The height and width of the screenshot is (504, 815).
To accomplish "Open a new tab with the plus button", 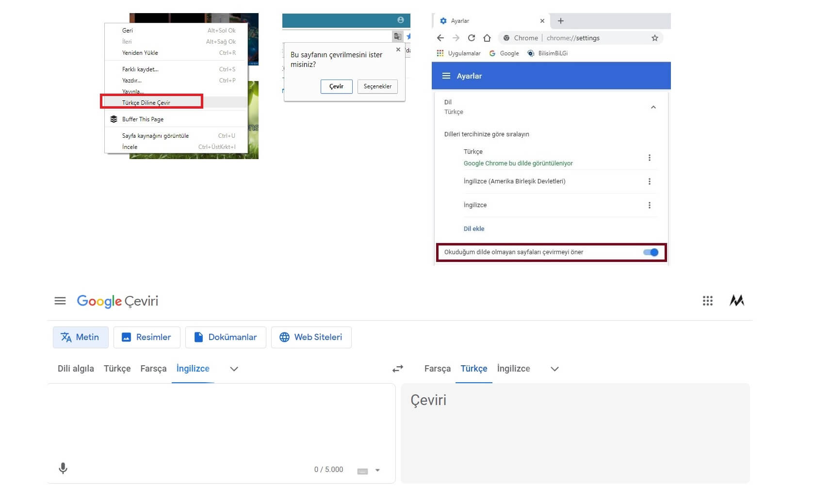I will (x=561, y=21).
